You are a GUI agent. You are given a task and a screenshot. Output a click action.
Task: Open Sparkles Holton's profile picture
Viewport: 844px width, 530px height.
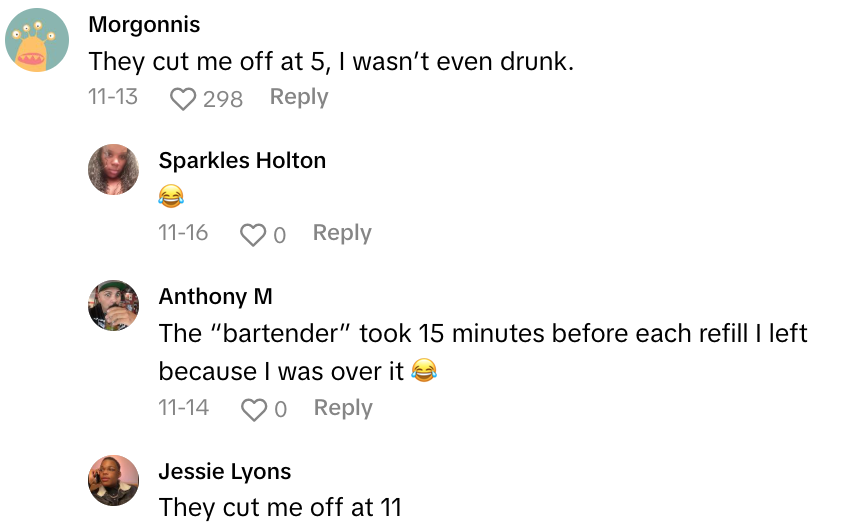[113, 170]
